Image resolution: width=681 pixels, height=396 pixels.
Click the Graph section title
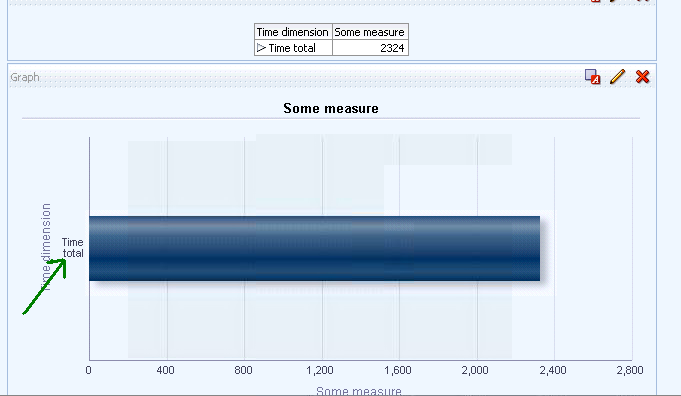click(x=25, y=77)
